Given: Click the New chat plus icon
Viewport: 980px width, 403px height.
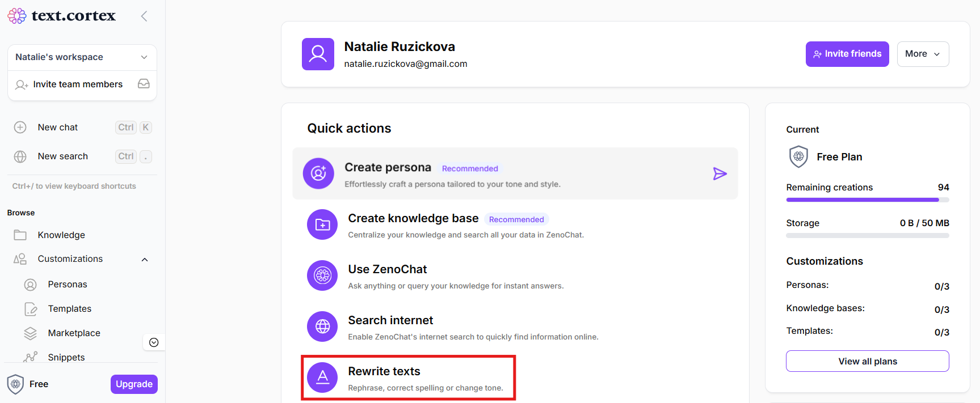Looking at the screenshot, I should point(20,128).
